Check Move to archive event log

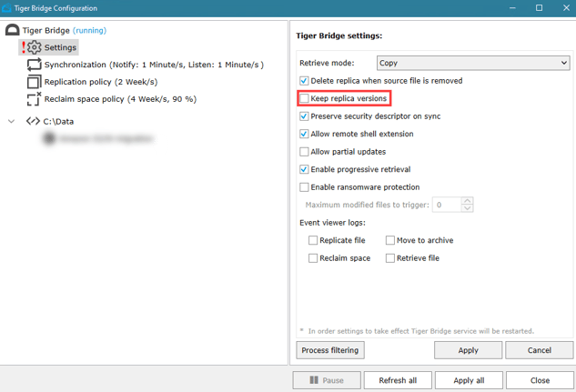point(389,240)
